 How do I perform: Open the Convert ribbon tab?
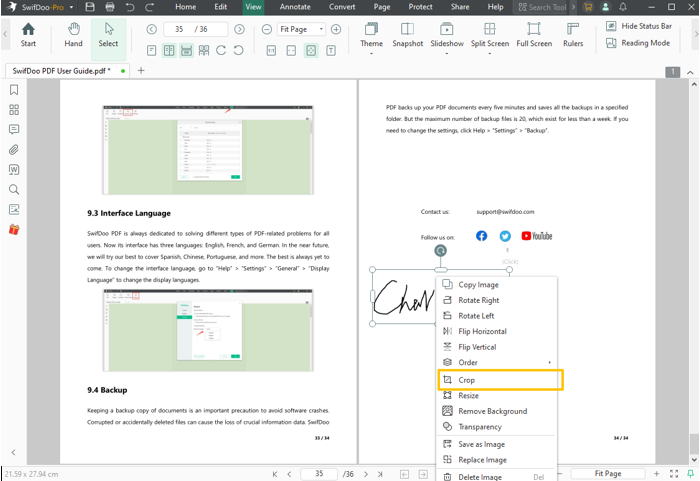(342, 7)
